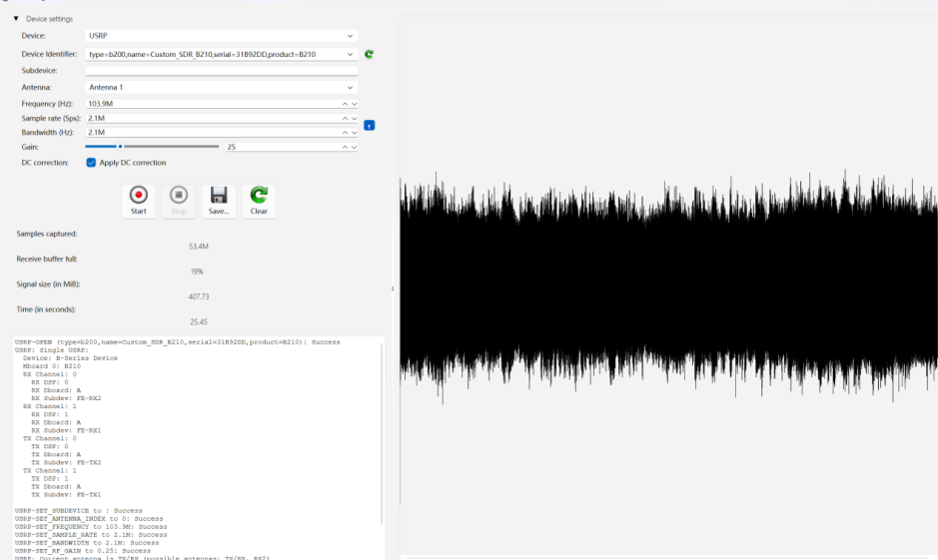
Task: Open the Device Identifier dropdown
Action: pos(222,54)
